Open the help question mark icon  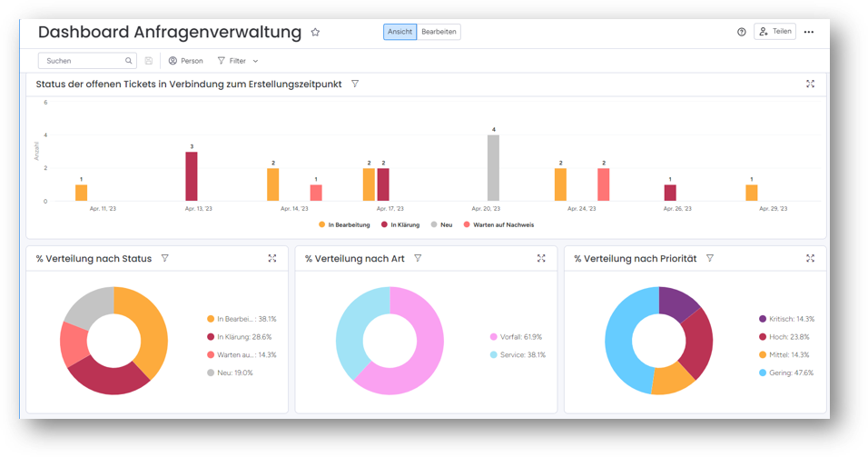[x=741, y=32]
